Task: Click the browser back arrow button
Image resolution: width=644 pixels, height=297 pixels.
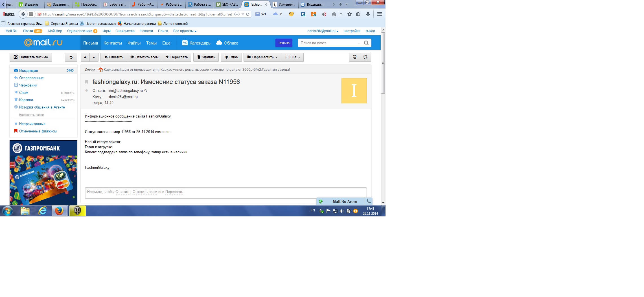Action: pyautogui.click(x=23, y=14)
